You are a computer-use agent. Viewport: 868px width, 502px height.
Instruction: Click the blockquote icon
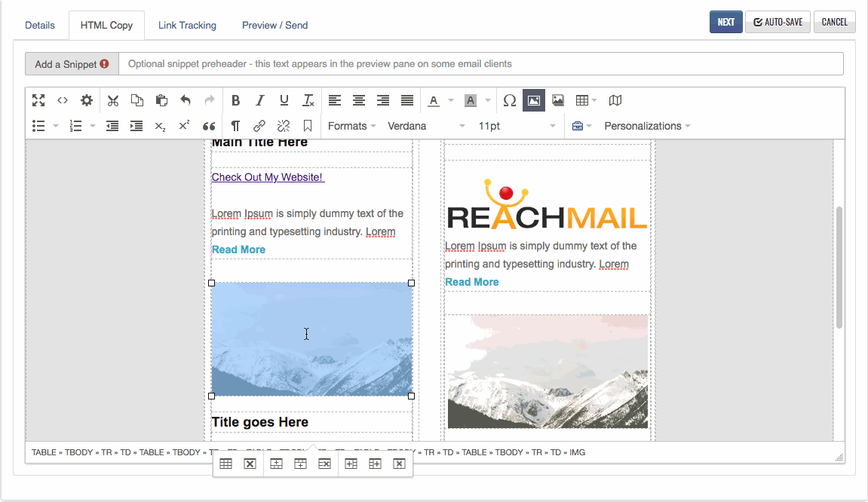[x=209, y=126]
